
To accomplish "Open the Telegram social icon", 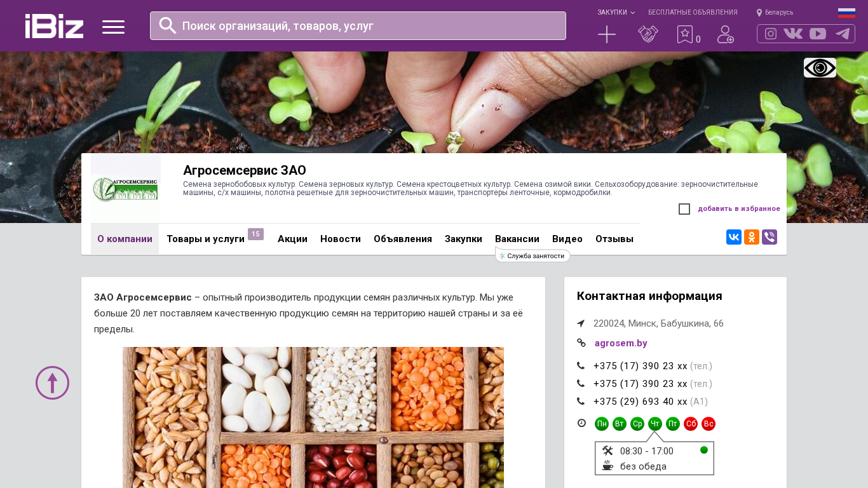I will pos(843,34).
